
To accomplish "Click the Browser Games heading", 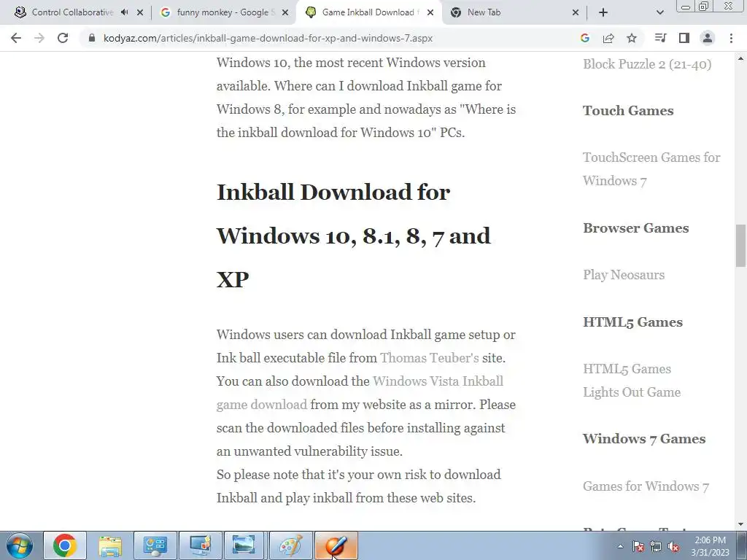I will click(635, 228).
